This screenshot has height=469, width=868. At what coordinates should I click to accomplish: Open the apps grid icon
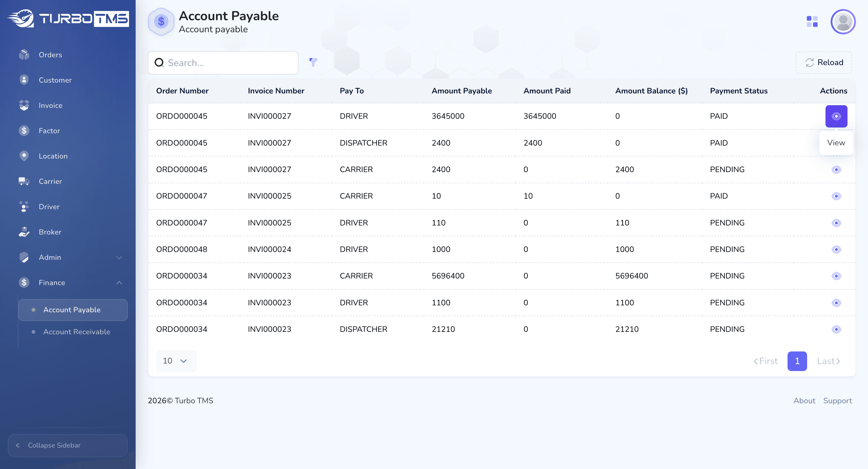[812, 22]
